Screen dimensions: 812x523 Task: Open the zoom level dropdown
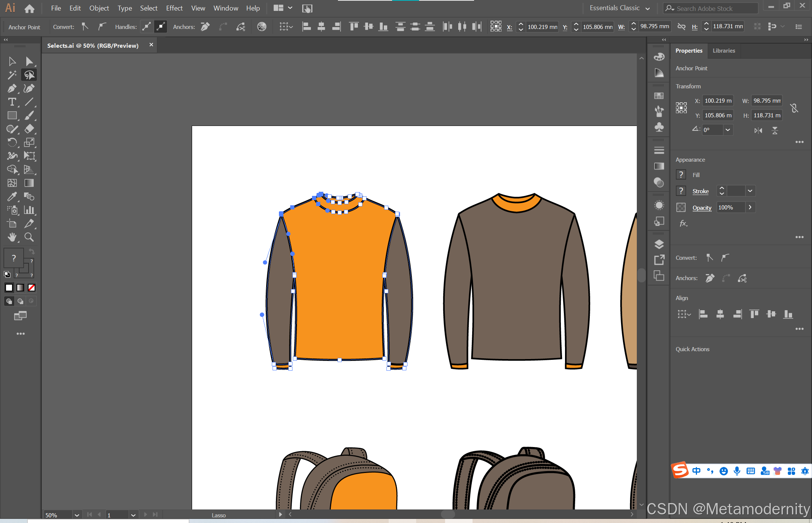point(77,515)
